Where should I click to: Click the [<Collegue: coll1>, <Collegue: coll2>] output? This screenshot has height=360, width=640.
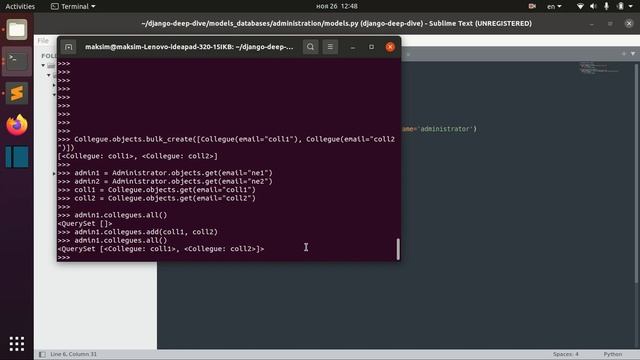tap(138, 156)
